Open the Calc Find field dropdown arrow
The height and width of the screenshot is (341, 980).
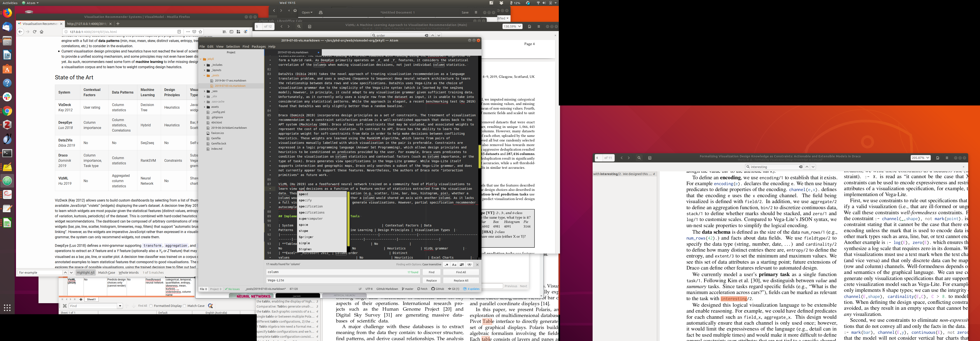(x=120, y=306)
